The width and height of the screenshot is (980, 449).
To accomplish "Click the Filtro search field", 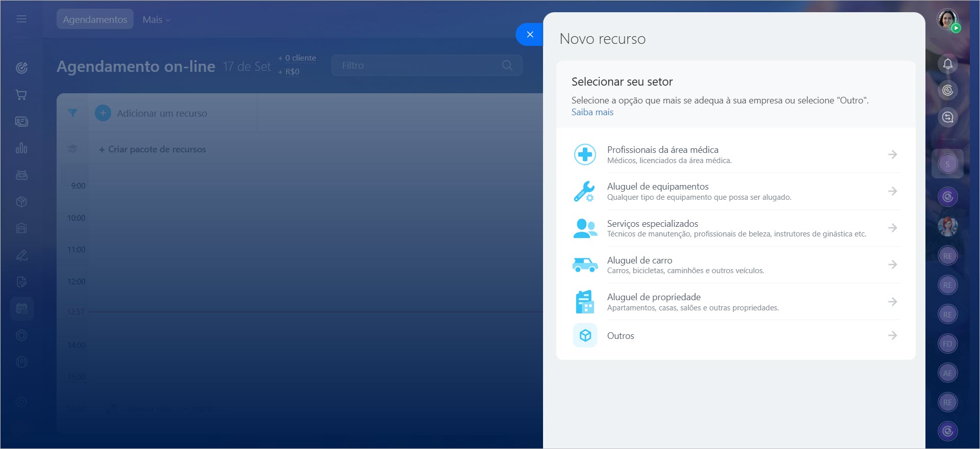I will click(x=418, y=65).
